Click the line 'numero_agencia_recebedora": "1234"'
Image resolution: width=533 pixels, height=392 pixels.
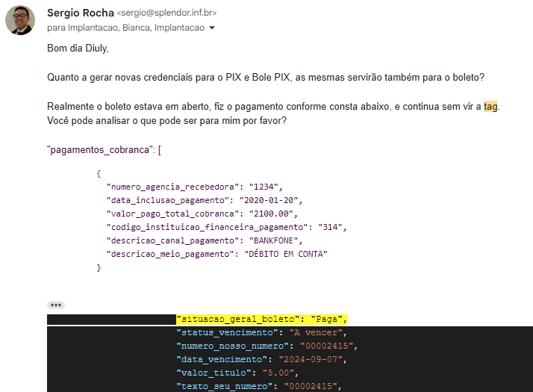click(x=194, y=187)
